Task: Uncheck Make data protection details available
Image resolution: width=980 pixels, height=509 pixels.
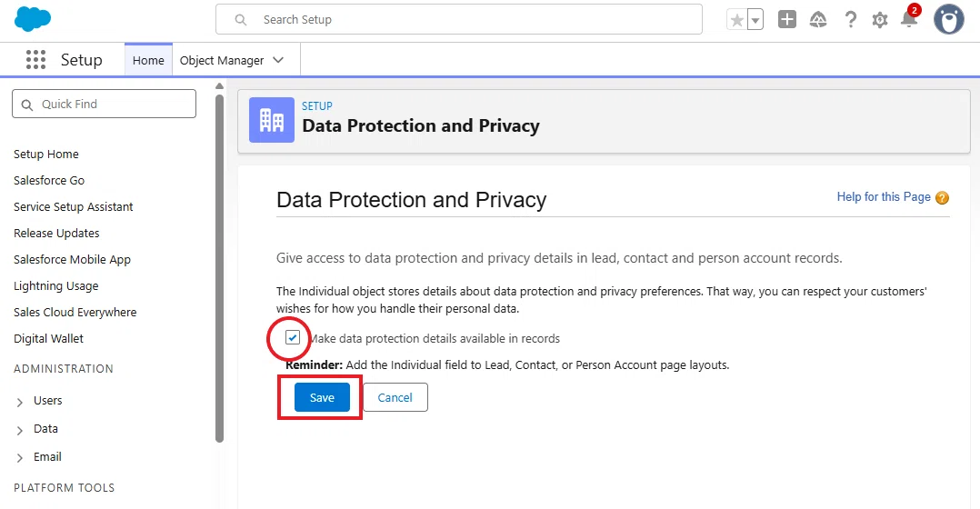Action: pyautogui.click(x=293, y=338)
